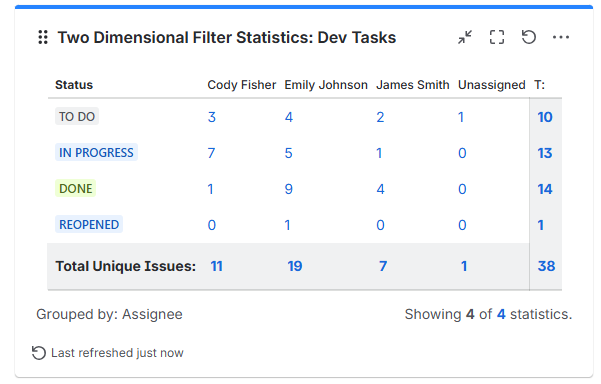Viewport: 601px width, 384px height.
Task: Click the James Smith column header
Action: pos(412,85)
